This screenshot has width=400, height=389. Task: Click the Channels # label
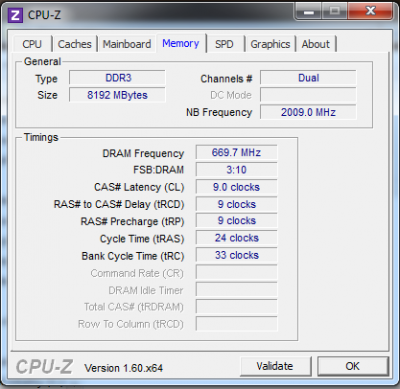[x=226, y=79]
